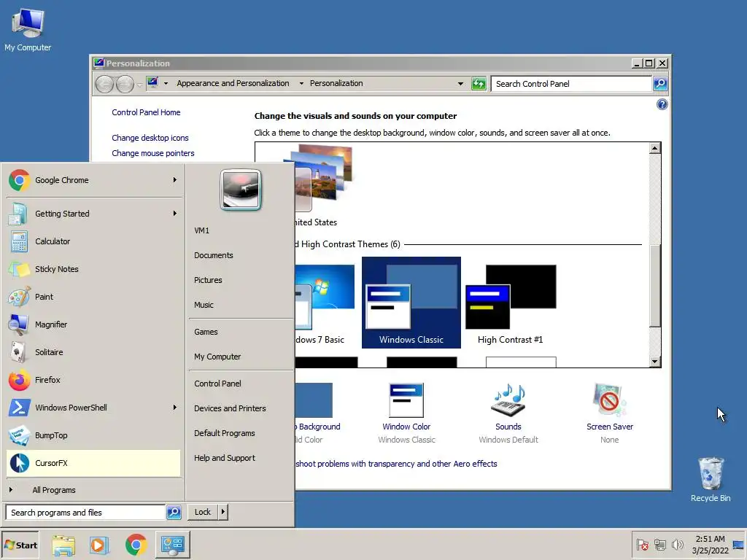
Task: Open dropdown arrow after Appearance and Personalization
Action: pos(301,83)
